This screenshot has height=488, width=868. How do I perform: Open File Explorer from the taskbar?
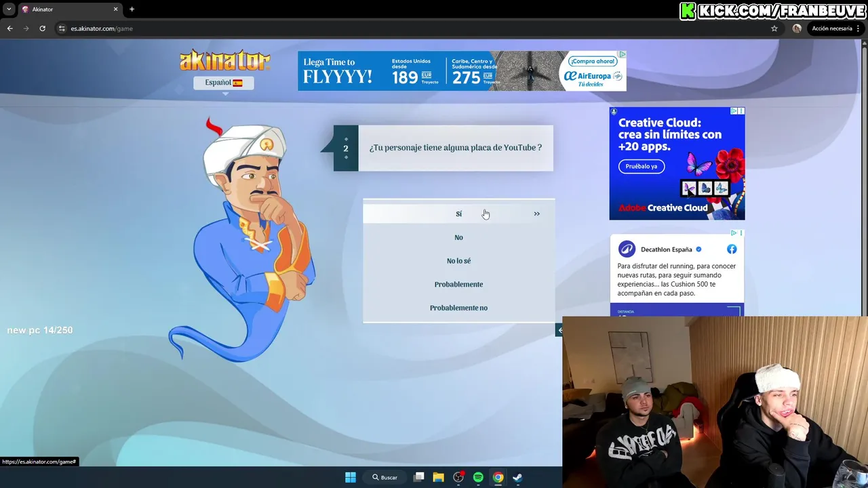pos(439,477)
